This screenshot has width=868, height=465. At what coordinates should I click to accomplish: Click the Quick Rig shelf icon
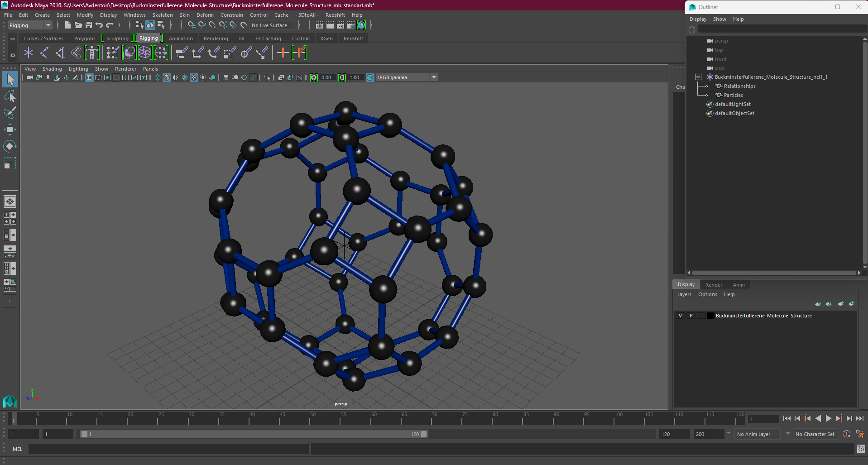(x=92, y=53)
